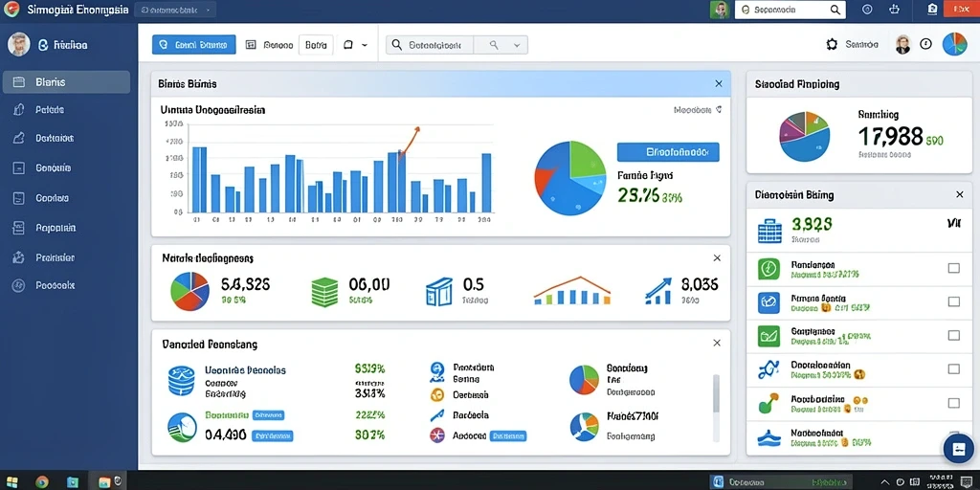Click the blue storefront box icon
The width and height of the screenshot is (980, 490).
pos(439,292)
